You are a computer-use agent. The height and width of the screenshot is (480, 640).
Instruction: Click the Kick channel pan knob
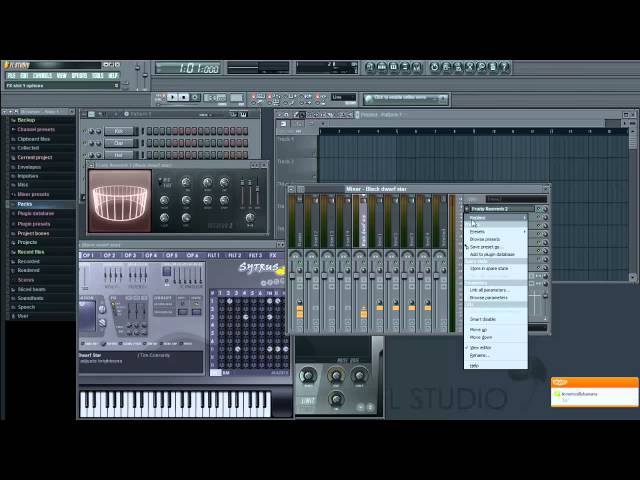(x=91, y=131)
